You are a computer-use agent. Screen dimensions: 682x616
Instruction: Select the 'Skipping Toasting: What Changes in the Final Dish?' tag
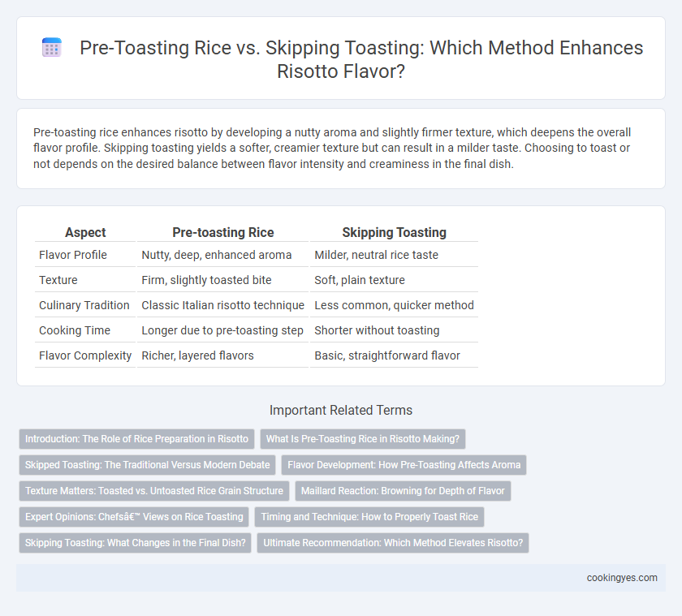point(136,543)
